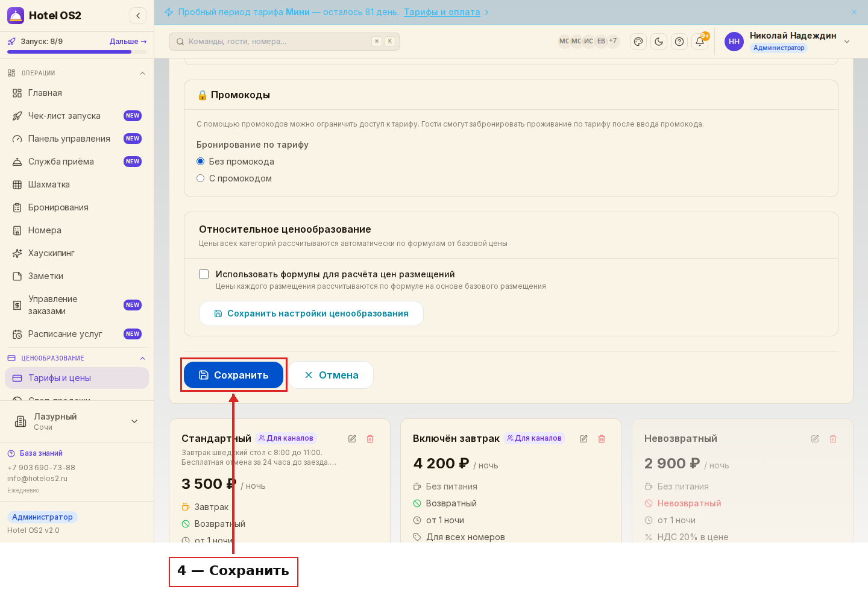Open the help question mark icon
The height and width of the screenshot is (601, 868).
(x=679, y=42)
